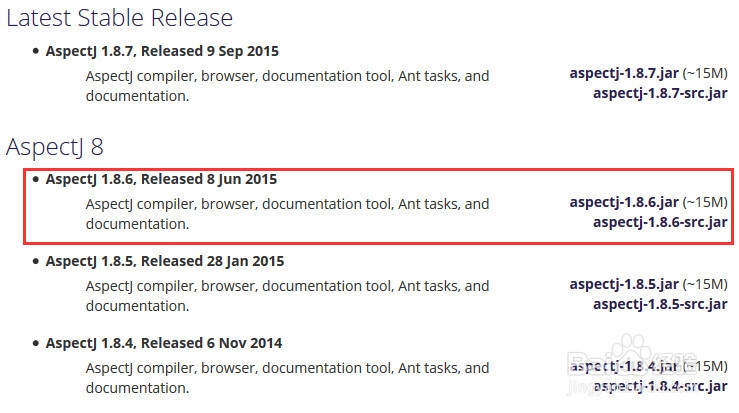Download aspectj-1.8.5.jar file

tap(624, 284)
